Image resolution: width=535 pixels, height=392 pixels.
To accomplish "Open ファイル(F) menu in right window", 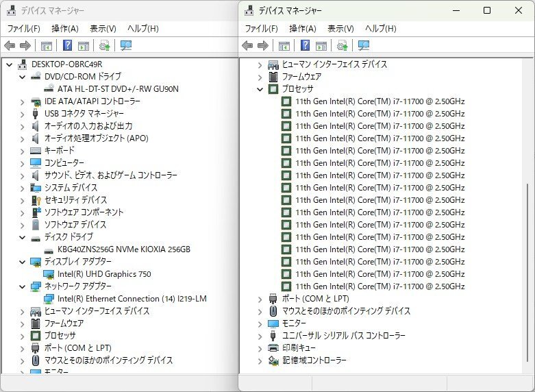I will (262, 28).
